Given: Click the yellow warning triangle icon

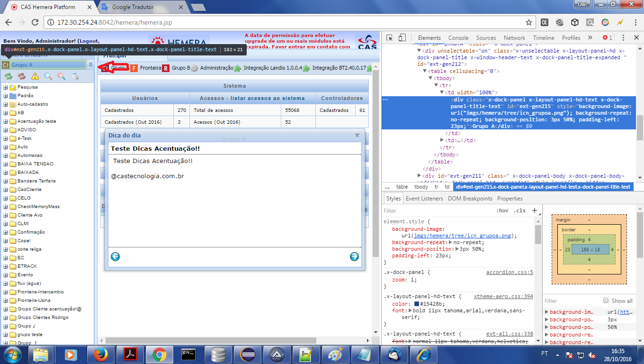Looking at the screenshot, I should (35, 76).
